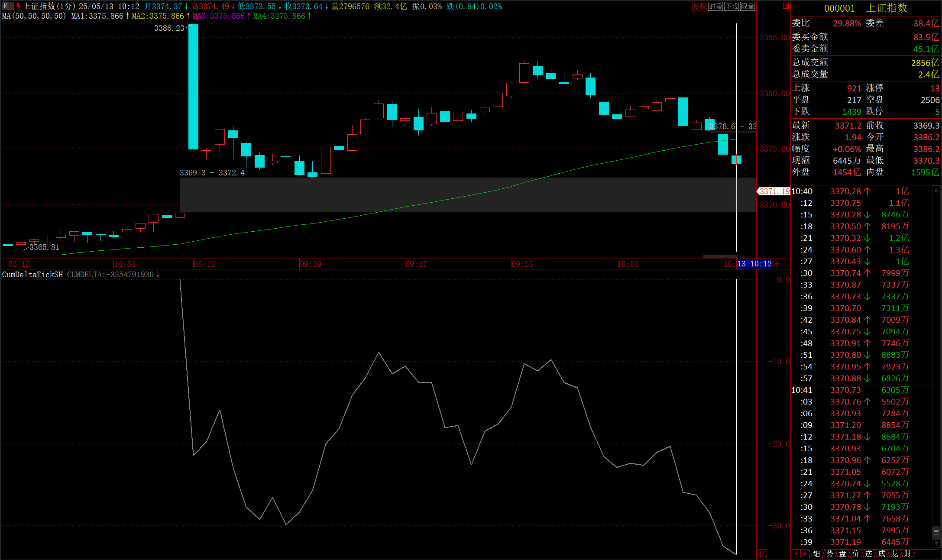Click the 09:39 time axis marker
The height and width of the screenshot is (560, 942).
311,264
